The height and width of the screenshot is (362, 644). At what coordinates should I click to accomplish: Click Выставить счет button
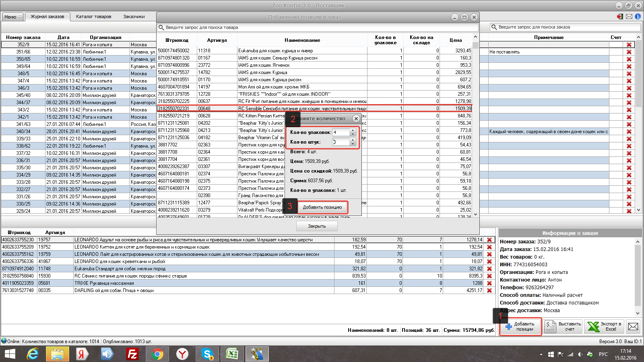tap(563, 327)
